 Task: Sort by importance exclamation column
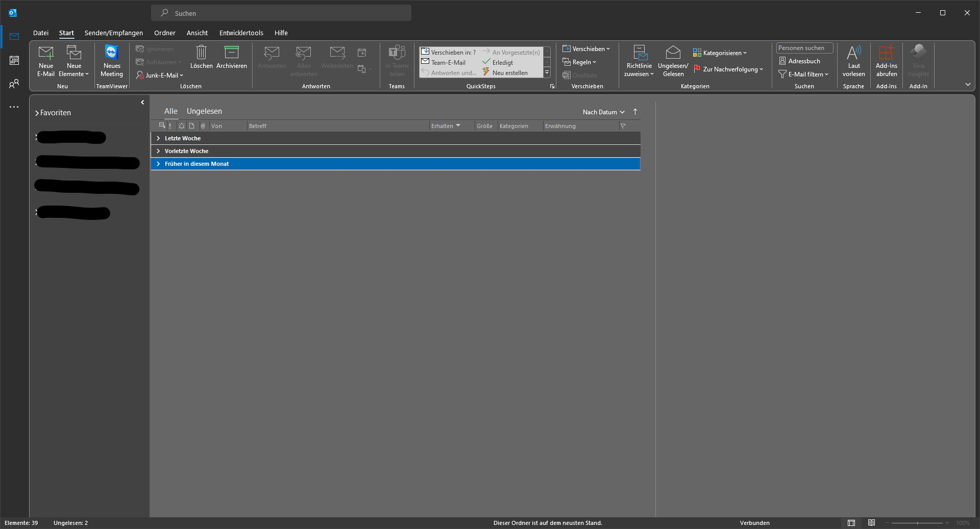[170, 126]
